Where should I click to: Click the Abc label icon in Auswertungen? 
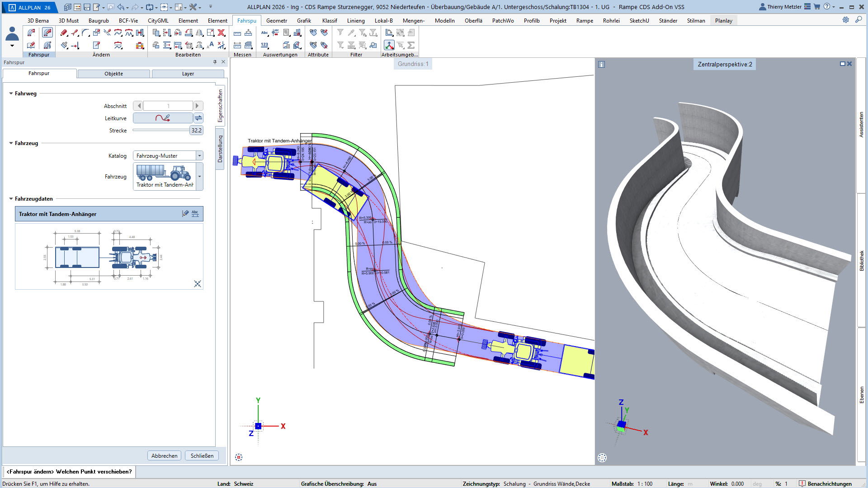click(x=264, y=33)
